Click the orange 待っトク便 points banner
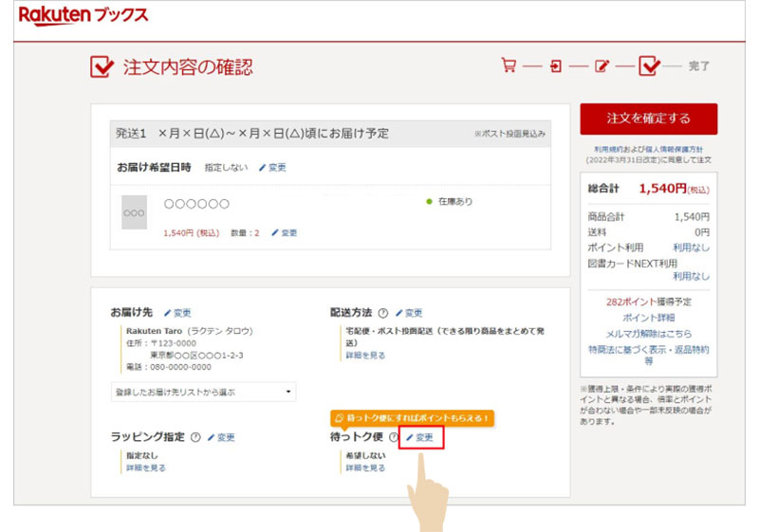 pyautogui.click(x=413, y=418)
